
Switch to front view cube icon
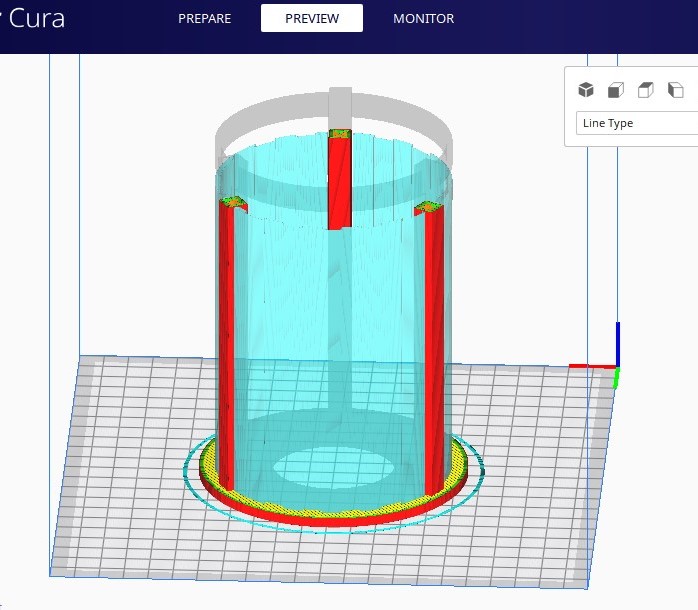(616, 90)
